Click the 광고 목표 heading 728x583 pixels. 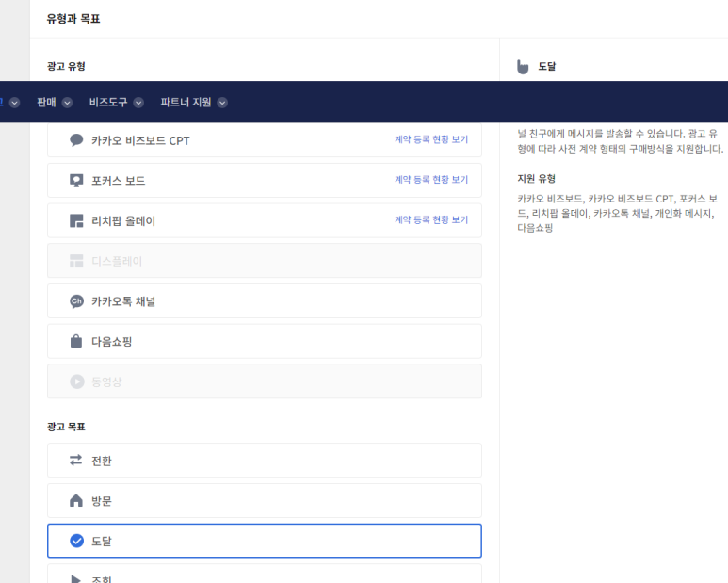tap(66, 427)
